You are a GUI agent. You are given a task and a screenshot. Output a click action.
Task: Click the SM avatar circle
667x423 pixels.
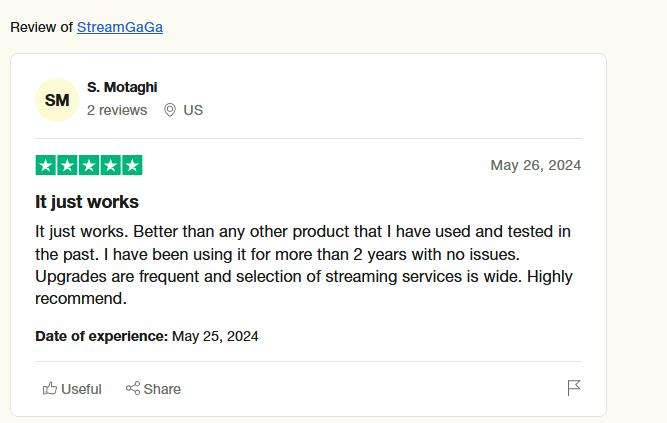(57, 100)
